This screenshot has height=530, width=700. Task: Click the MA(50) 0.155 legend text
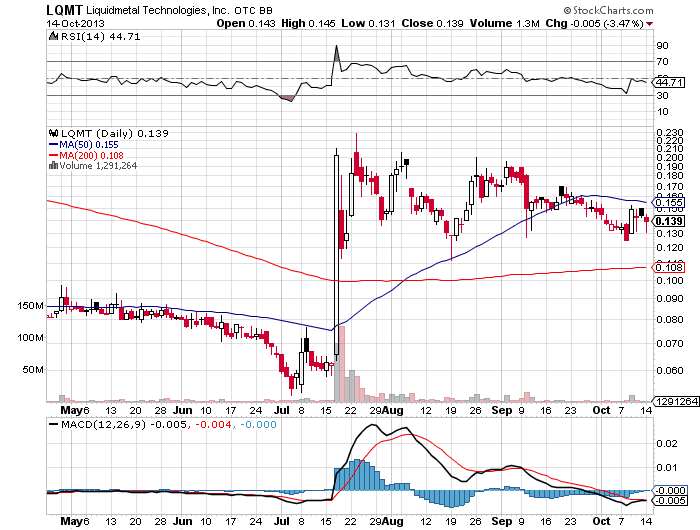(x=89, y=145)
